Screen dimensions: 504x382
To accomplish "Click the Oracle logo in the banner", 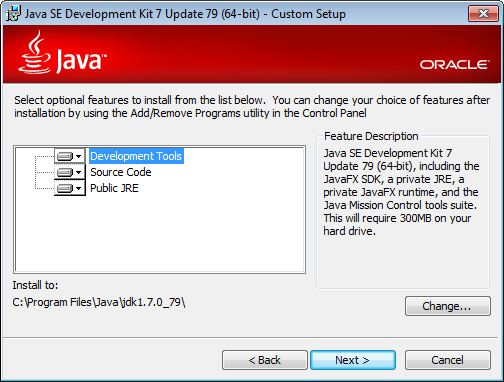I will pos(454,65).
